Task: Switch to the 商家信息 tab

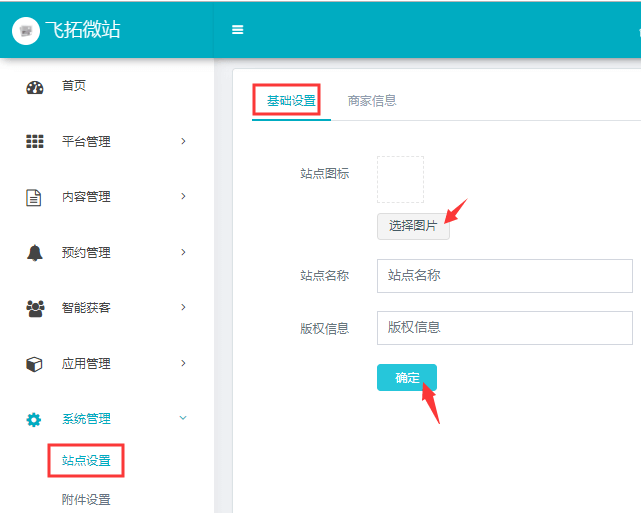Action: coord(372,101)
